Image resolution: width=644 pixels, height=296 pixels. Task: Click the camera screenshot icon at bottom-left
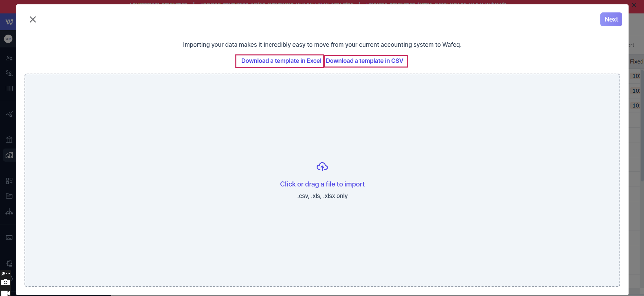click(5, 282)
